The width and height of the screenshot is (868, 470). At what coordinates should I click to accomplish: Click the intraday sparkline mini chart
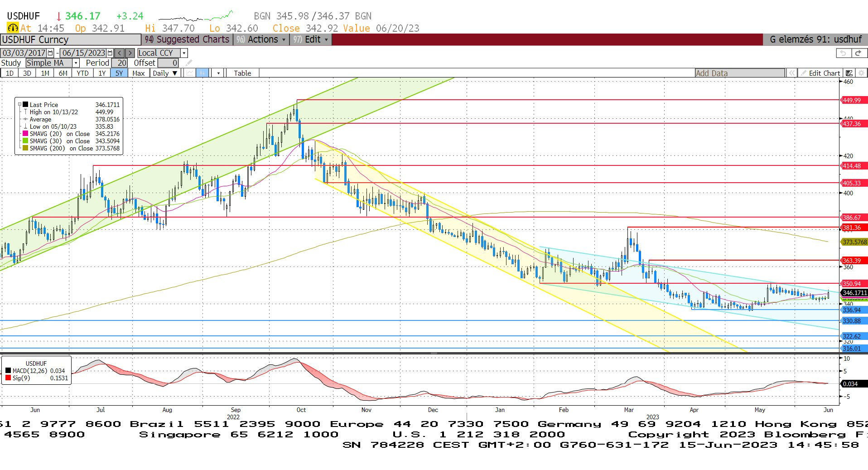tap(196, 16)
